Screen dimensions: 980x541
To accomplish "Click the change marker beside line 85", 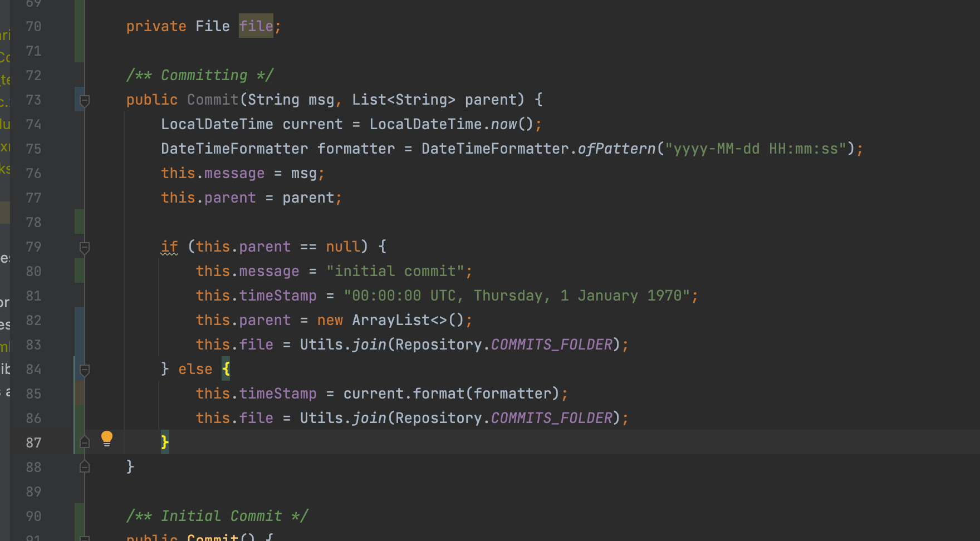I will point(79,393).
